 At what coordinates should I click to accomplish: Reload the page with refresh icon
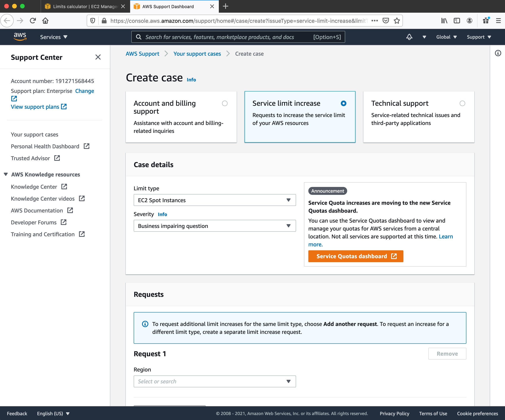(33, 21)
